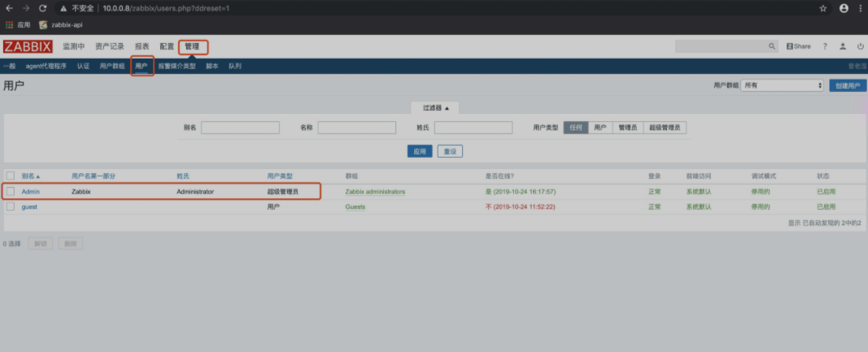
Task: Click the Zabbix search input field
Action: click(x=722, y=46)
